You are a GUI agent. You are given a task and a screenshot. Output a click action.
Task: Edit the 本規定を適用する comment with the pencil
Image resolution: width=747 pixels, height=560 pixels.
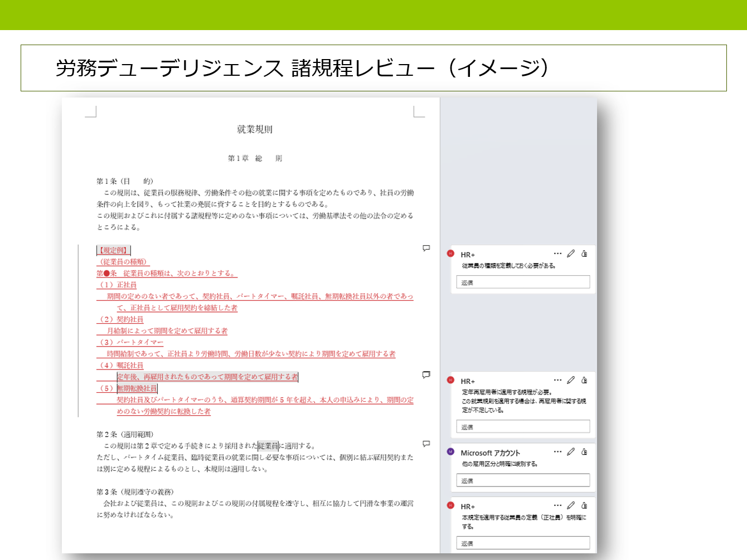pos(571,505)
